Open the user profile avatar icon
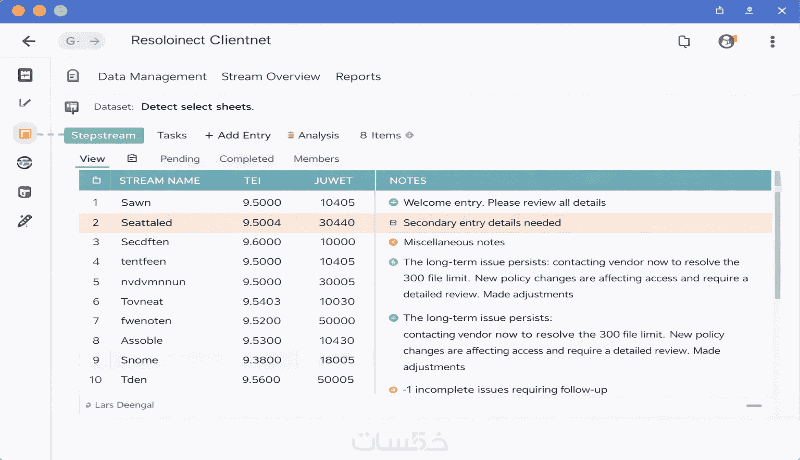The width and height of the screenshot is (800, 460). 727,42
